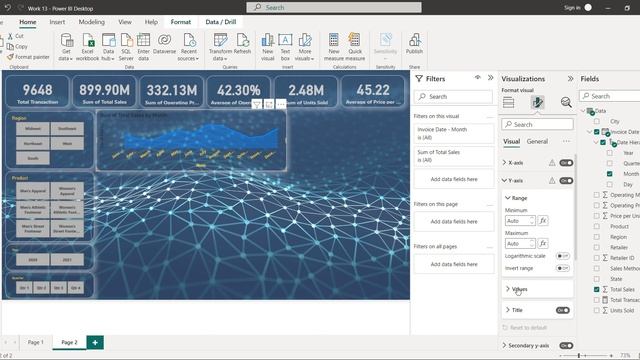Image resolution: width=640 pixels, height=360 pixels.
Task: Turn off the Y-axis toggle
Action: pos(566,180)
